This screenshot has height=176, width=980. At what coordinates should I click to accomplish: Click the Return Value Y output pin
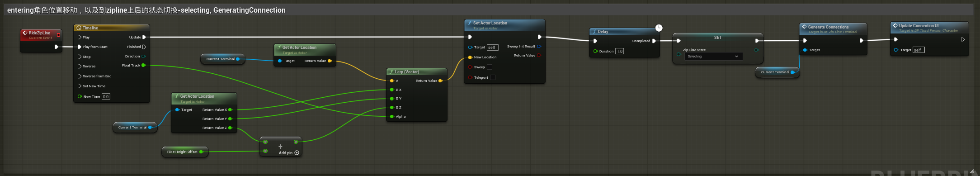230,119
